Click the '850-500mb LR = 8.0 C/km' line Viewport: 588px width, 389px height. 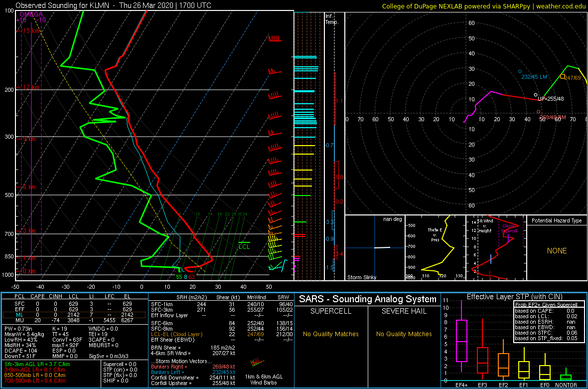(x=35, y=376)
